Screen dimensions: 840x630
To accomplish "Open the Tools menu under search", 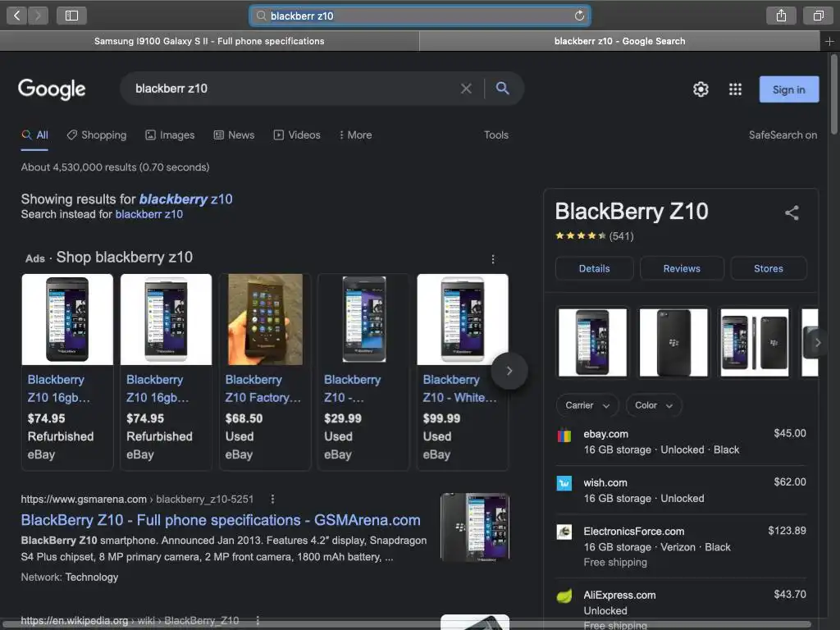I will pos(496,135).
